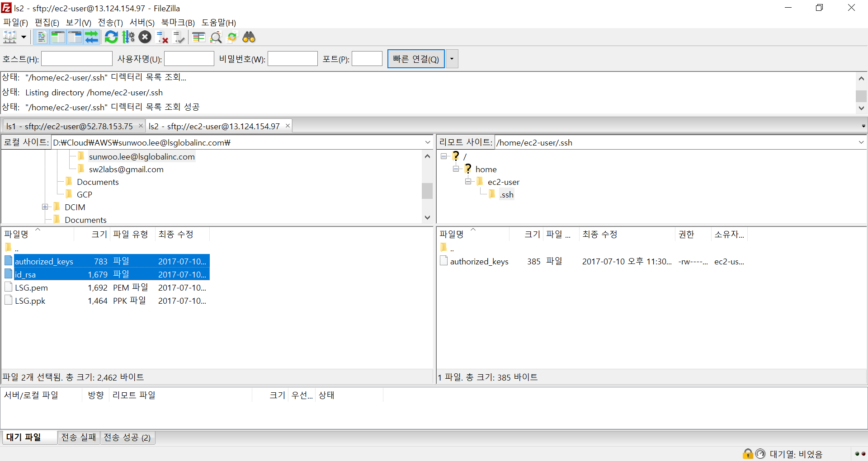Viewport: 868px width, 461px height.
Task: Disconnect from the current server
Action: (162, 37)
